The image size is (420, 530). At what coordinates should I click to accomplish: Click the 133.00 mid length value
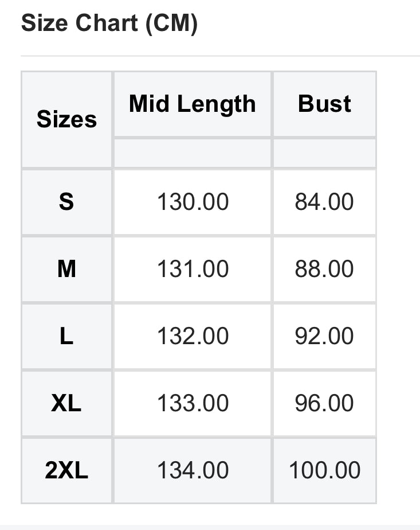pyautogui.click(x=193, y=403)
